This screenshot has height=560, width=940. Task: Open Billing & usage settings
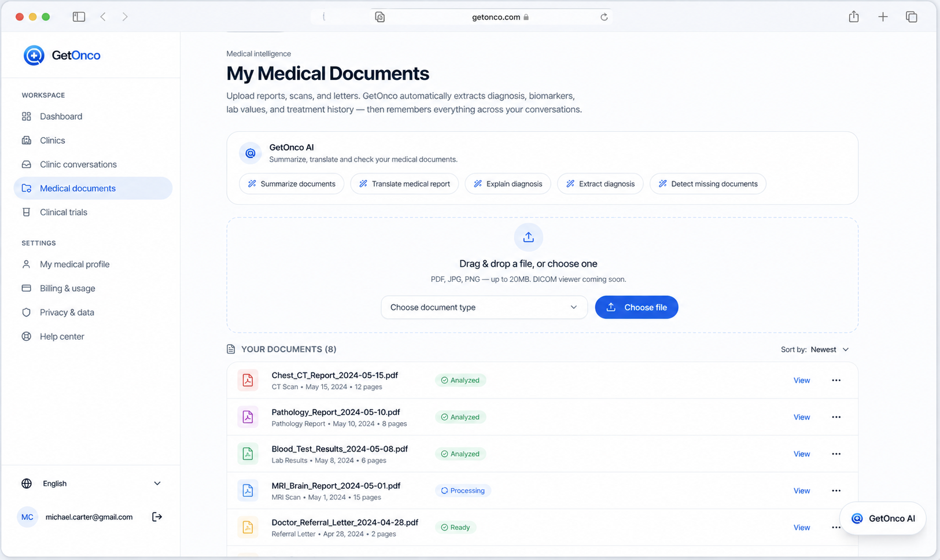tap(93, 288)
